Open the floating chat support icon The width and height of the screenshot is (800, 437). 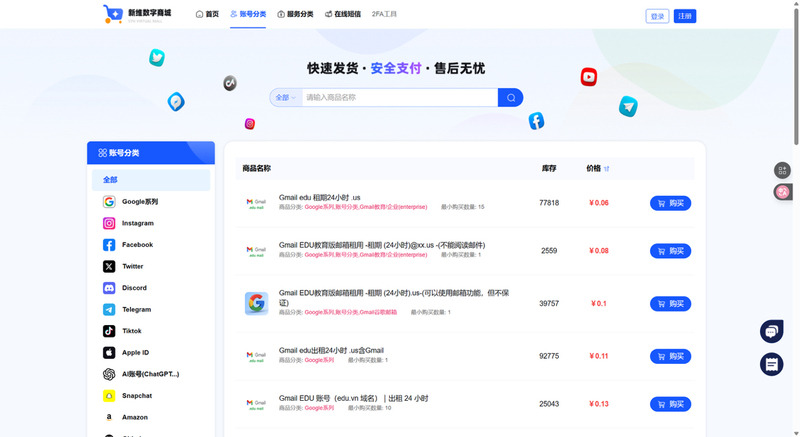771,332
